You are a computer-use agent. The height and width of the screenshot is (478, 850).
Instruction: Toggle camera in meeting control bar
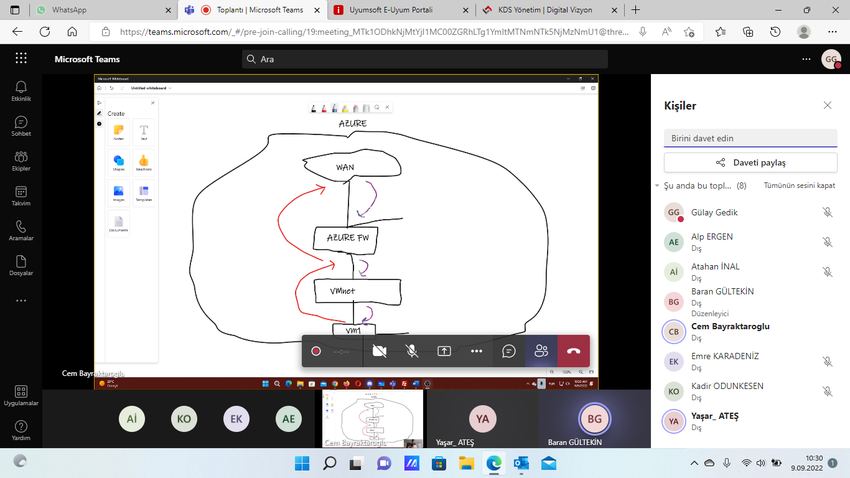click(379, 351)
